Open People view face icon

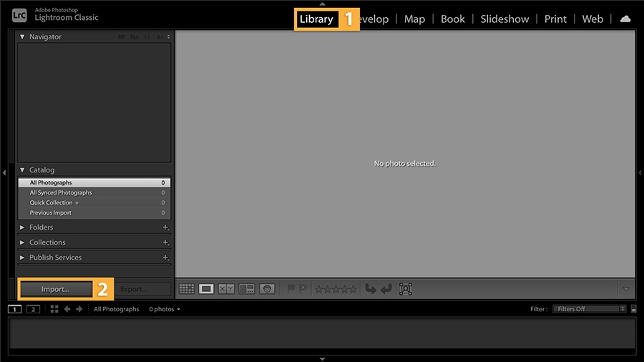pyautogui.click(x=267, y=289)
